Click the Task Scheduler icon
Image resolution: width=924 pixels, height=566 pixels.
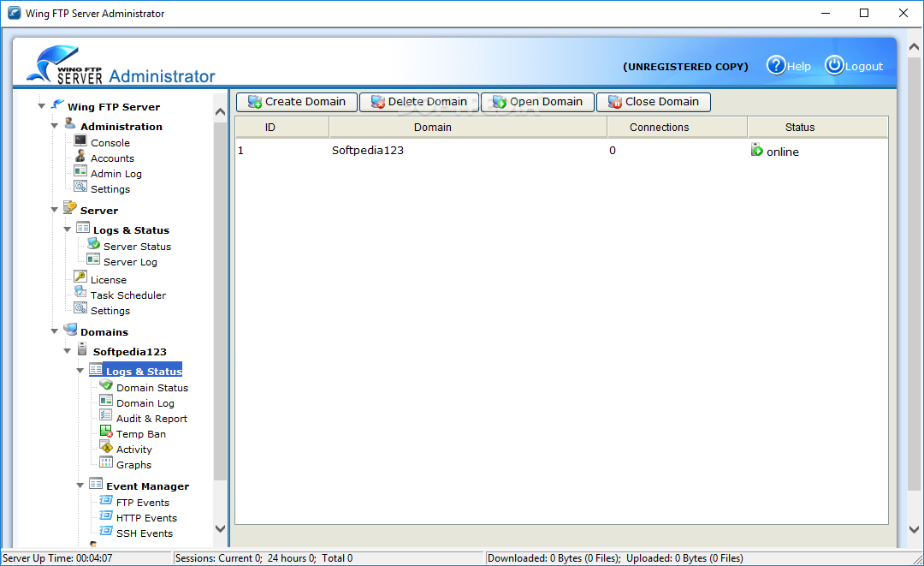(80, 292)
